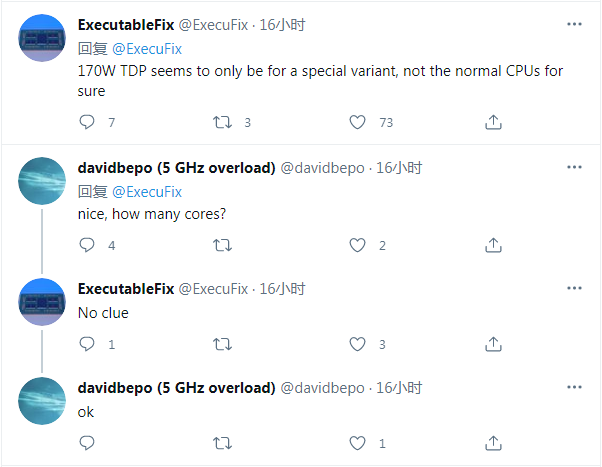Screen dimensions: 602x467
Task: Retweet the "ok" tweet
Action: (224, 442)
